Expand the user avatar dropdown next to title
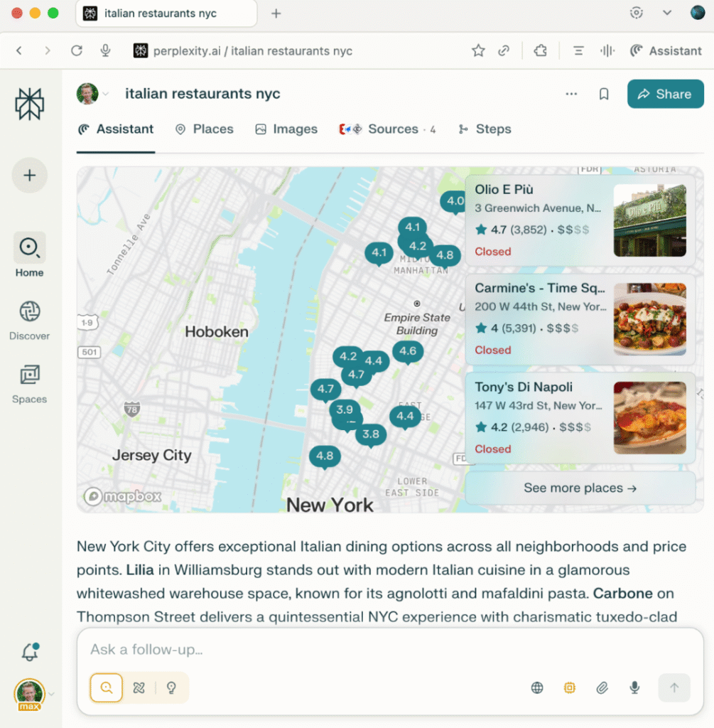Viewport: 714px width, 728px height. (x=106, y=94)
